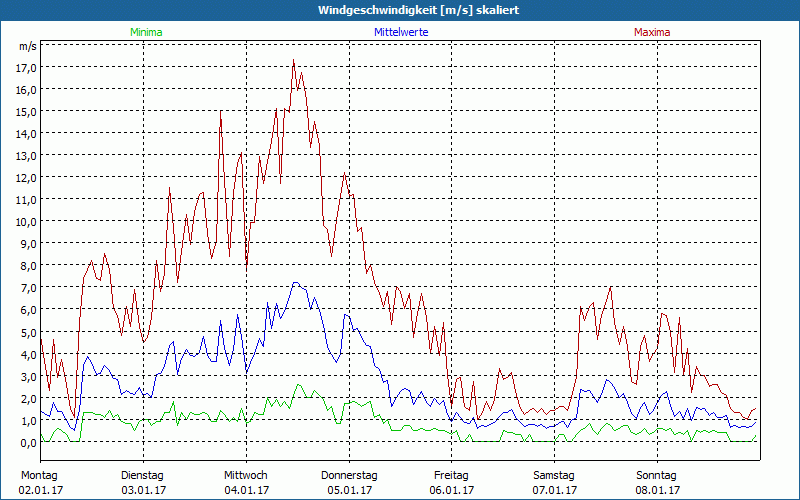Click the 'Dienstag' day label
The image size is (800, 500).
point(142,476)
